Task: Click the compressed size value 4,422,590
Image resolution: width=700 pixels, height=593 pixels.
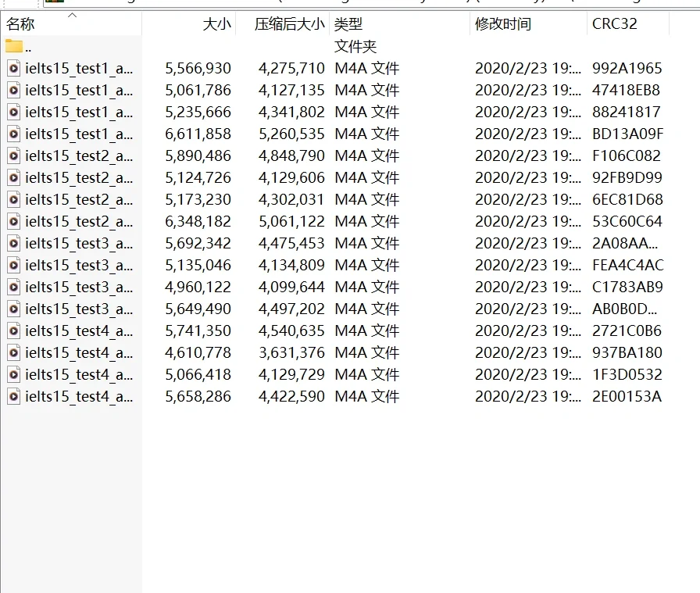Action: click(x=291, y=397)
